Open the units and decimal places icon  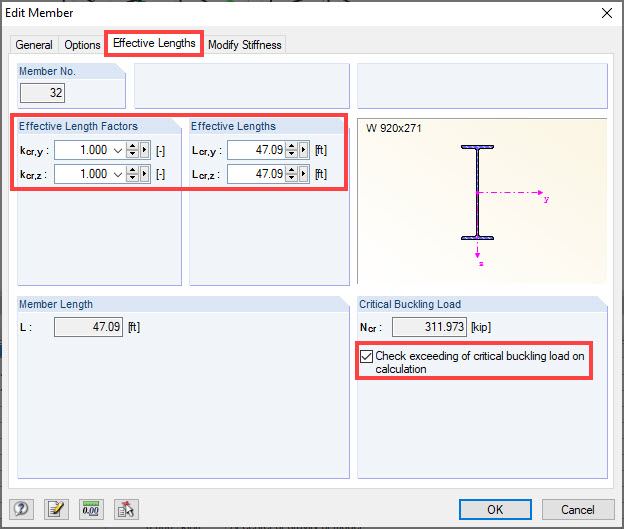click(91, 509)
